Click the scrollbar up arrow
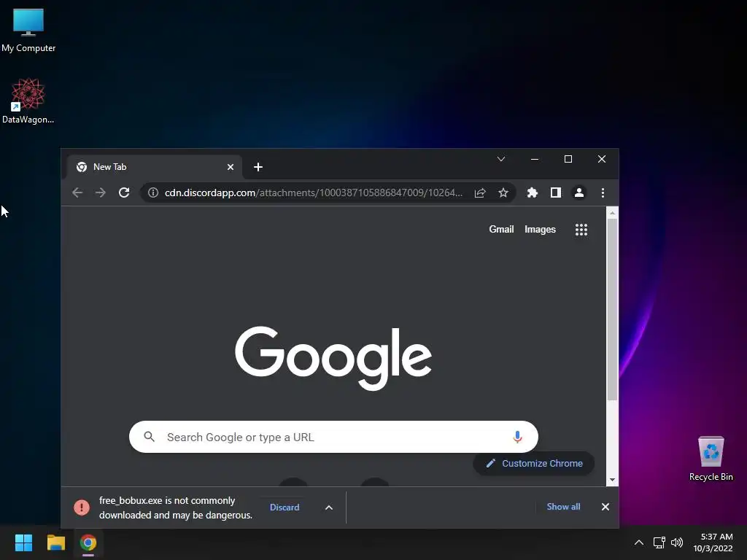This screenshot has width=747, height=560. (x=612, y=213)
